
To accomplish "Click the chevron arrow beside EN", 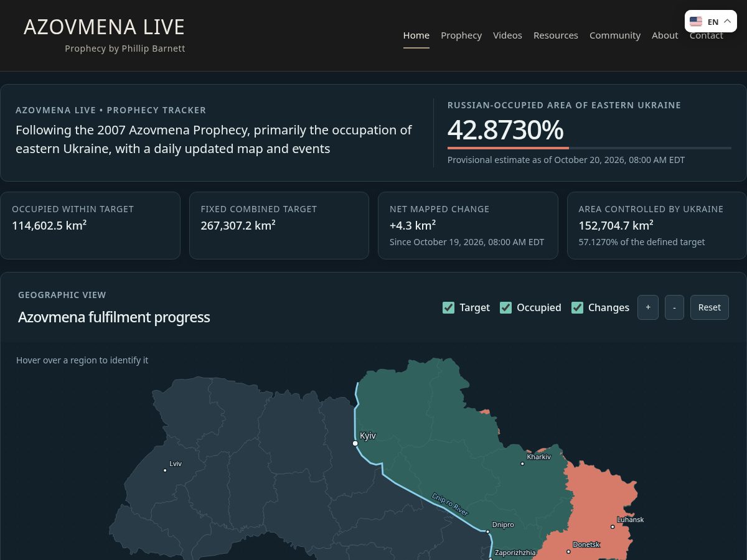I will (x=727, y=21).
